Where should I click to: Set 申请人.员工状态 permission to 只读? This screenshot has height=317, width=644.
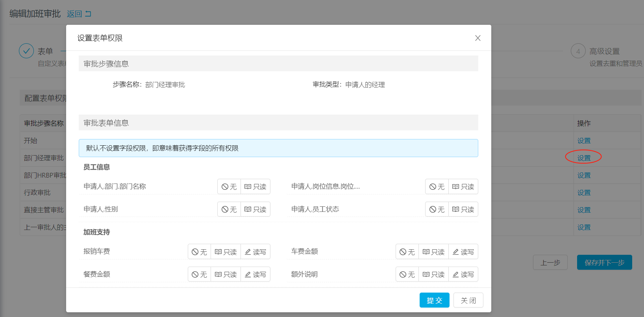click(463, 209)
